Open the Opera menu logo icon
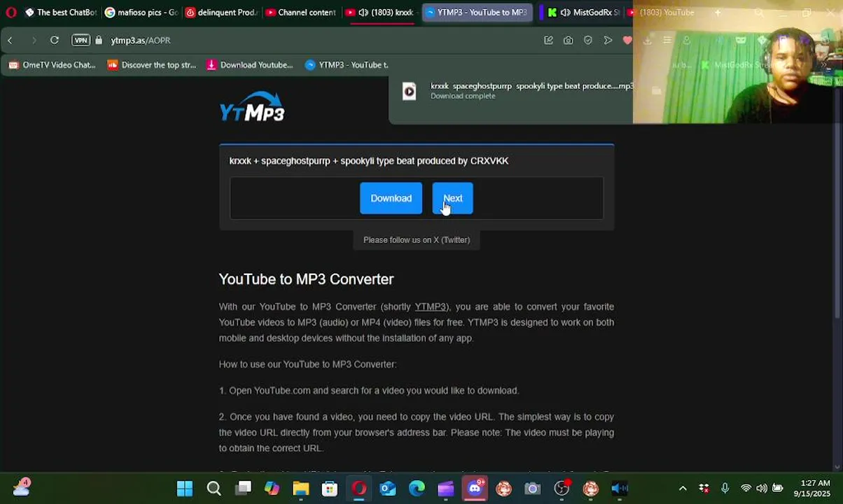The image size is (843, 504). pos(11,13)
